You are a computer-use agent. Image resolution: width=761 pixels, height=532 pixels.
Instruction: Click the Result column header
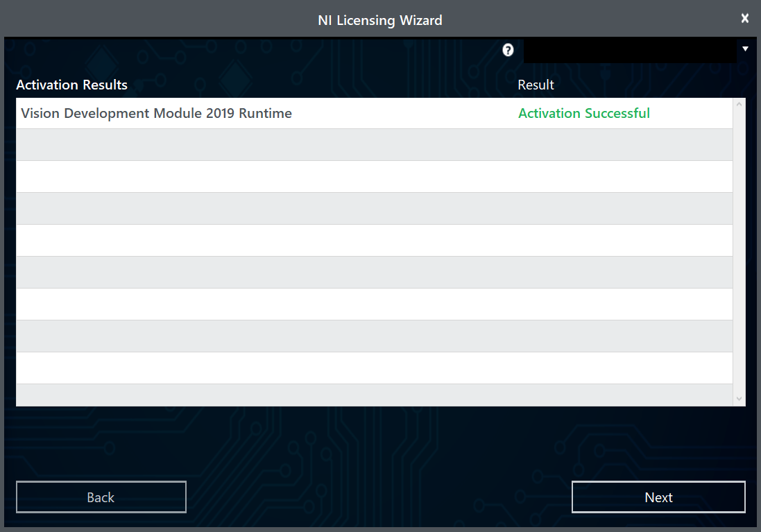point(536,85)
